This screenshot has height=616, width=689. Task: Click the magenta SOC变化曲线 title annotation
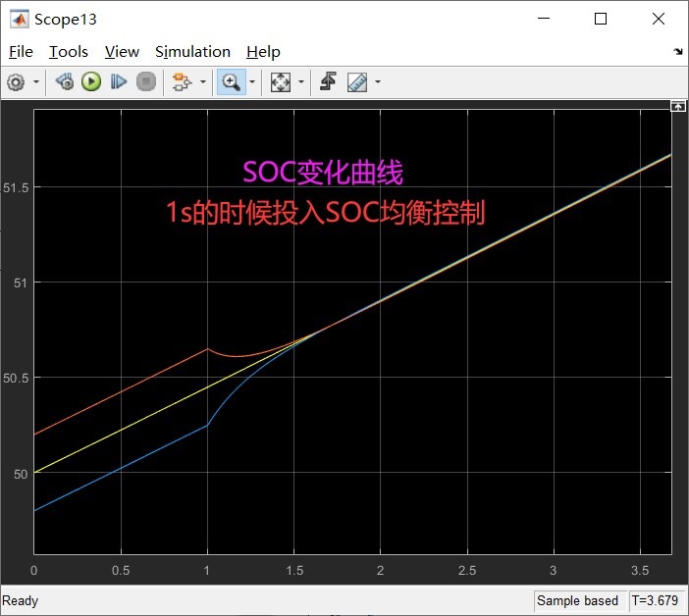(323, 172)
